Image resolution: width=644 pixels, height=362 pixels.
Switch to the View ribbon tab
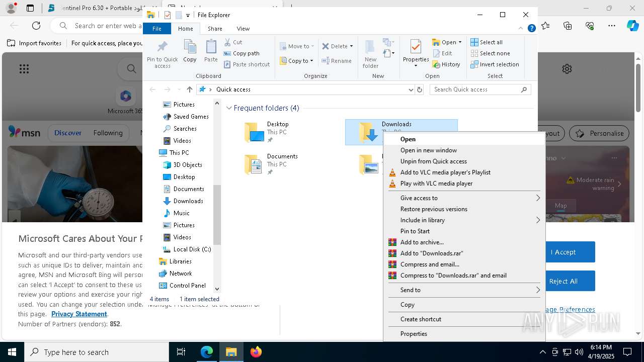[x=243, y=29]
